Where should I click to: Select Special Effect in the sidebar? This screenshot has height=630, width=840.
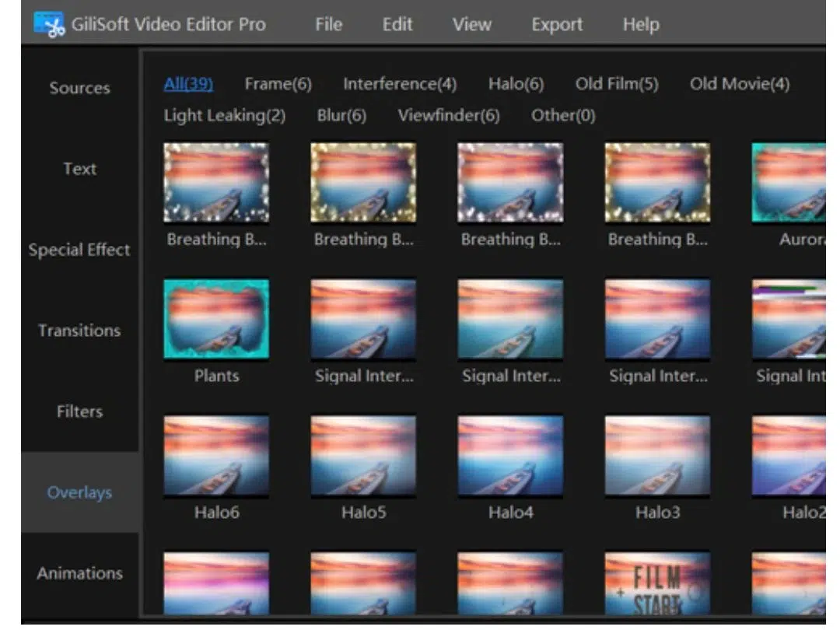tap(80, 250)
